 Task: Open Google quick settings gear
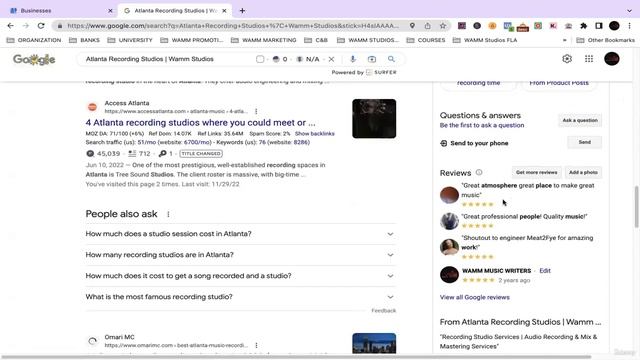[567, 59]
